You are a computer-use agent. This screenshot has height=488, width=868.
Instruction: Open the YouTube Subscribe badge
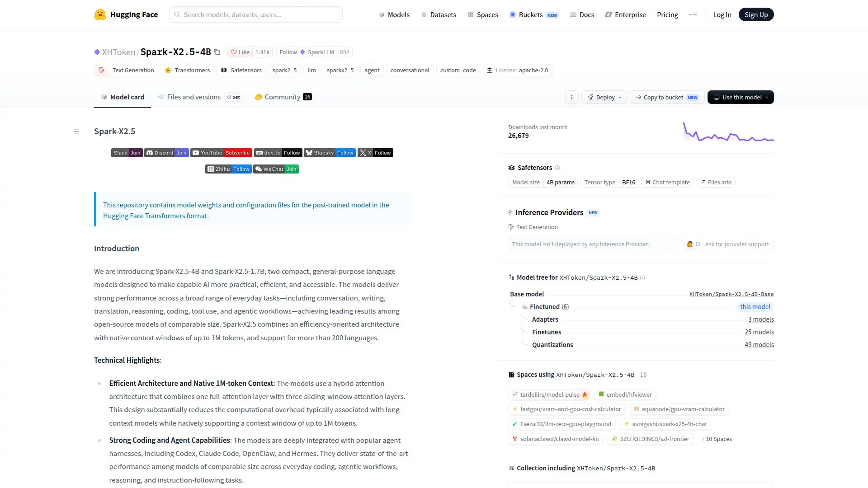(222, 153)
